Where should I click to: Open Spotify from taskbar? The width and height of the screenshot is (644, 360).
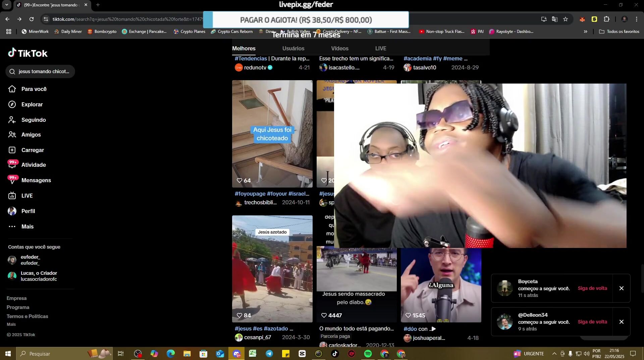coord(368,354)
